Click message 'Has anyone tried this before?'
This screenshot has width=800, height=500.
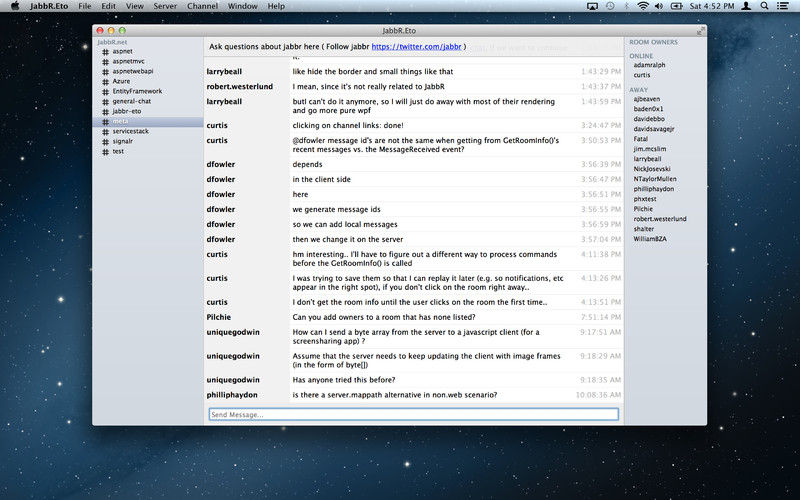tap(344, 380)
